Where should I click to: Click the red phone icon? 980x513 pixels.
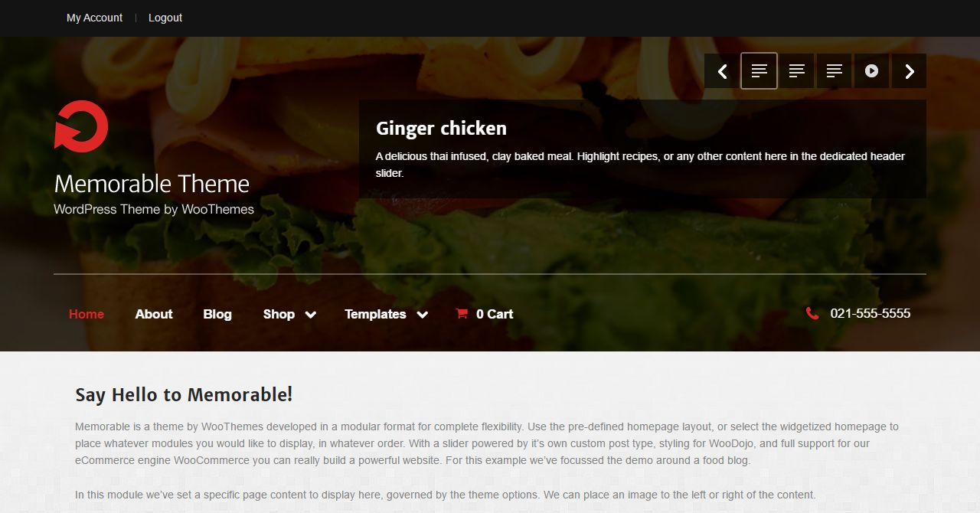point(812,313)
